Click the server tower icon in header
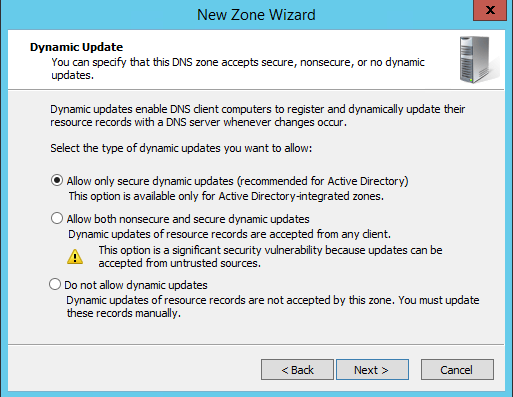 click(479, 60)
